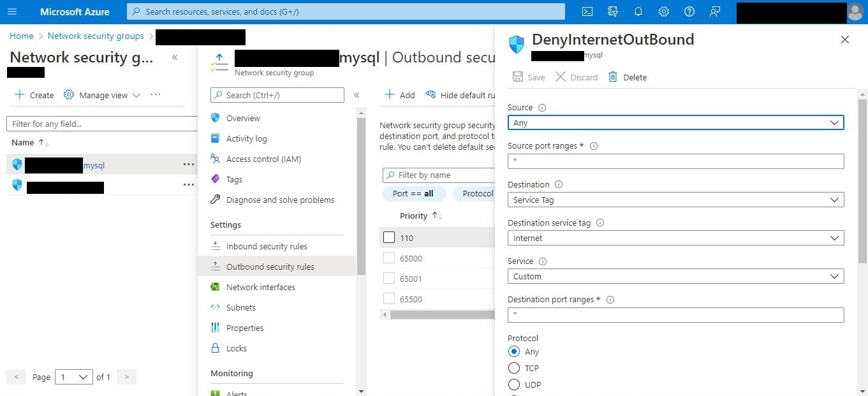Collapse the Network security groups list pane

tap(175, 57)
